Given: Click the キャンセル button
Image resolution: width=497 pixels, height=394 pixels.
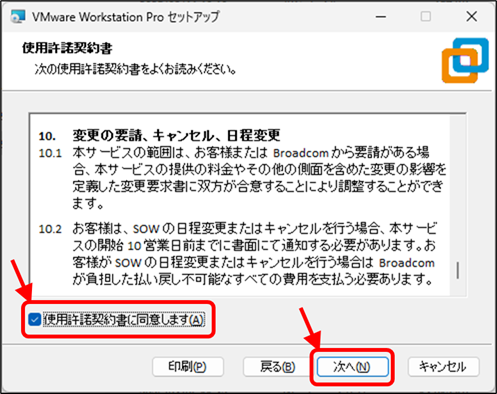Looking at the screenshot, I should 443,367.
